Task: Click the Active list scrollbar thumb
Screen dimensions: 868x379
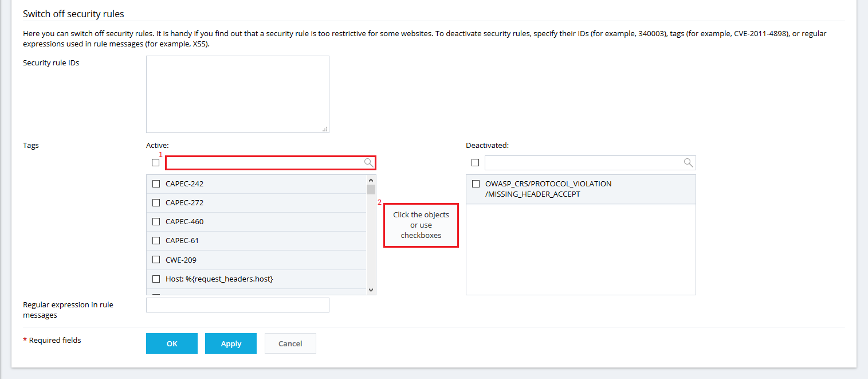Action: pos(371,189)
